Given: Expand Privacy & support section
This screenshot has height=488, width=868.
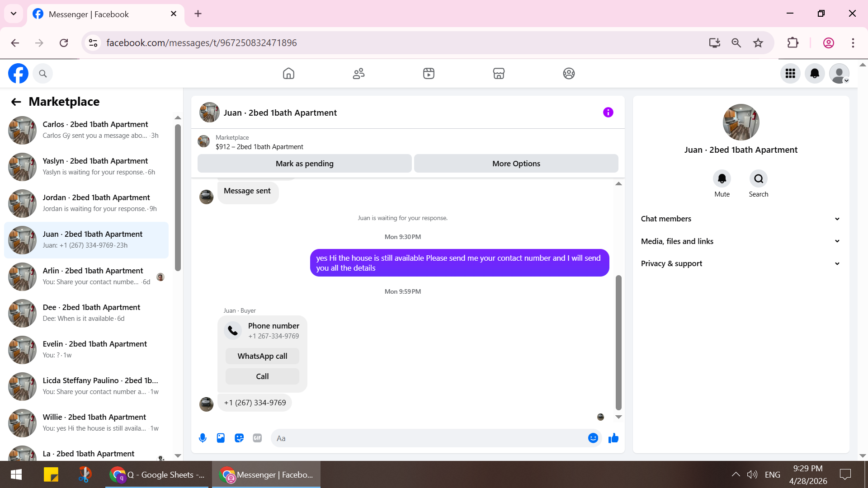Looking at the screenshot, I should 741,263.
